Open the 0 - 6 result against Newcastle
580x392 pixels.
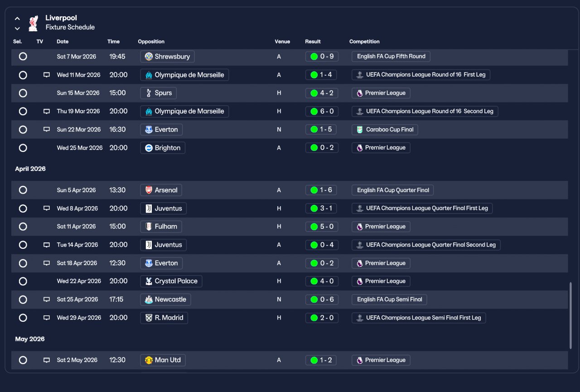(x=322, y=300)
